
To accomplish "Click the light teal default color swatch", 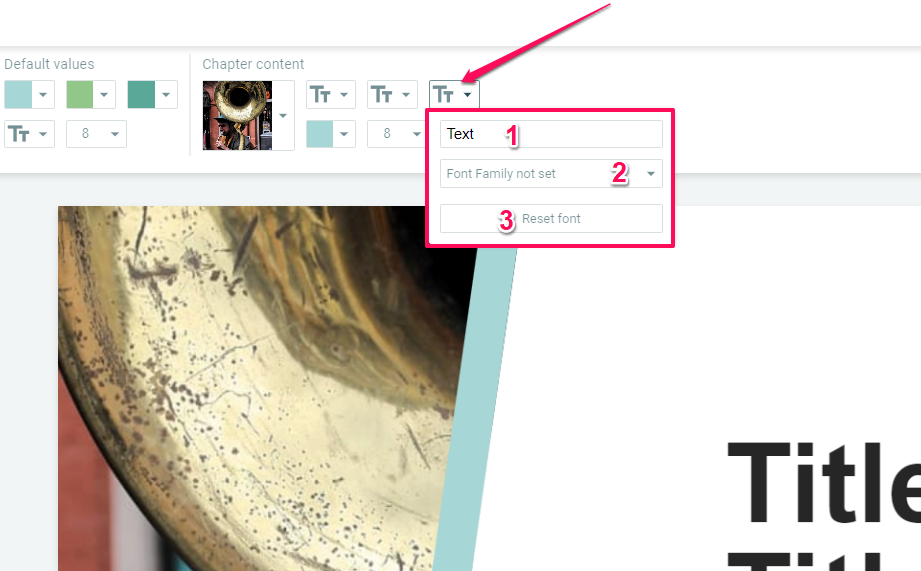I will coord(18,95).
